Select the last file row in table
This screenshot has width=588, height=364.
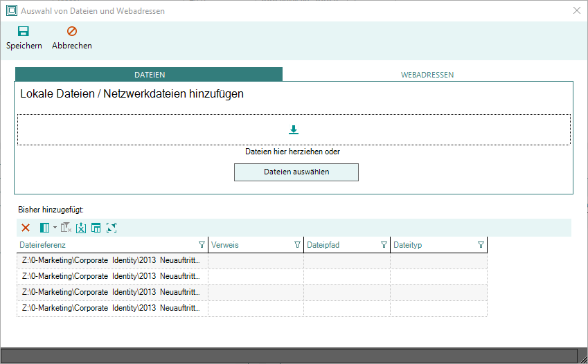pos(111,309)
